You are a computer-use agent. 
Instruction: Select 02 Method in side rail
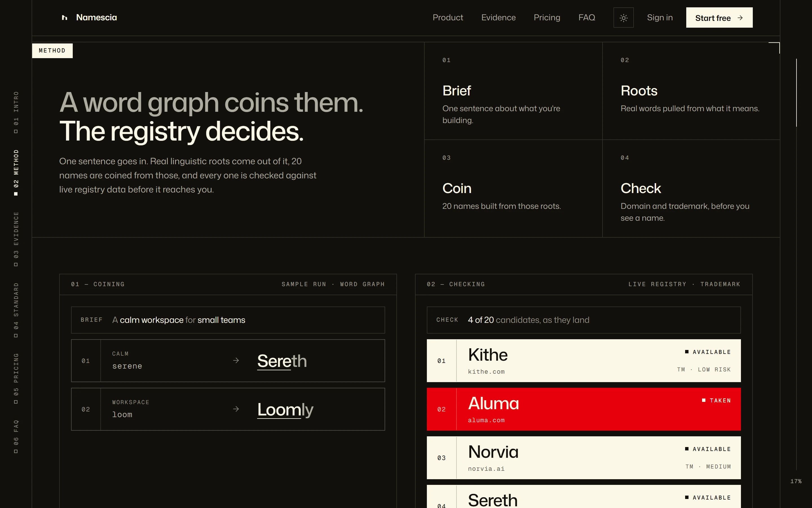tap(16, 172)
